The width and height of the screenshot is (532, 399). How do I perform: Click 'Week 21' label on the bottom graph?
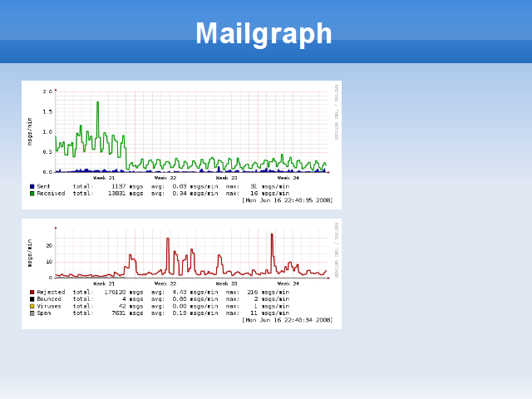(x=104, y=283)
